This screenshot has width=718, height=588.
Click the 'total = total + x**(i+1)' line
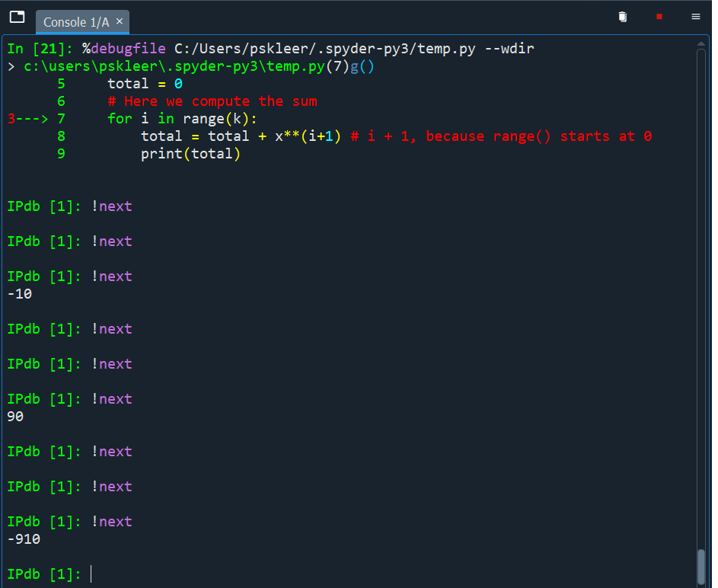click(x=241, y=136)
